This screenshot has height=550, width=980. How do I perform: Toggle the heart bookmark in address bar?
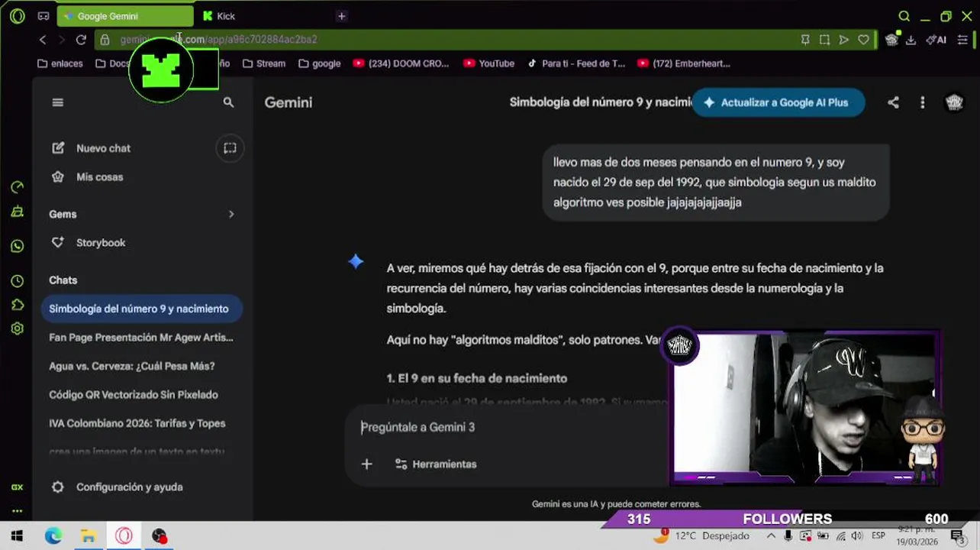tap(863, 40)
